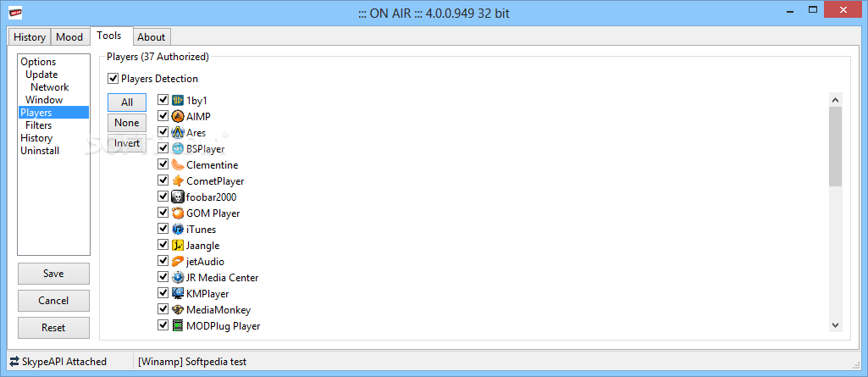Click the MODPlug Player icon
The width and height of the screenshot is (868, 377).
tap(178, 325)
